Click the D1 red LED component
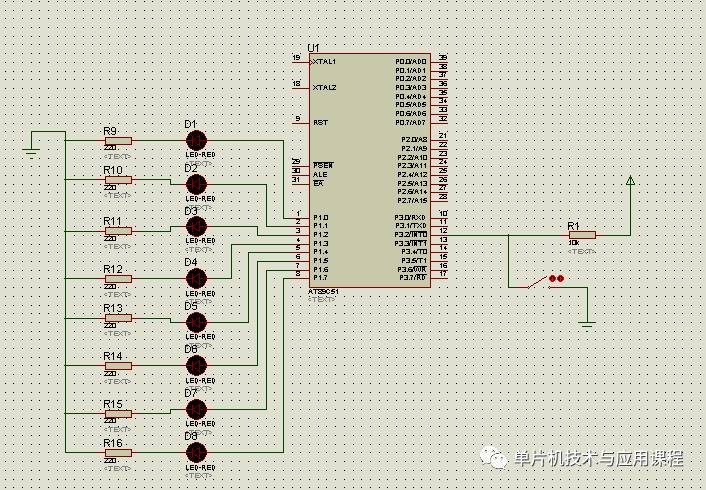This screenshot has width=706, height=490. (196, 140)
